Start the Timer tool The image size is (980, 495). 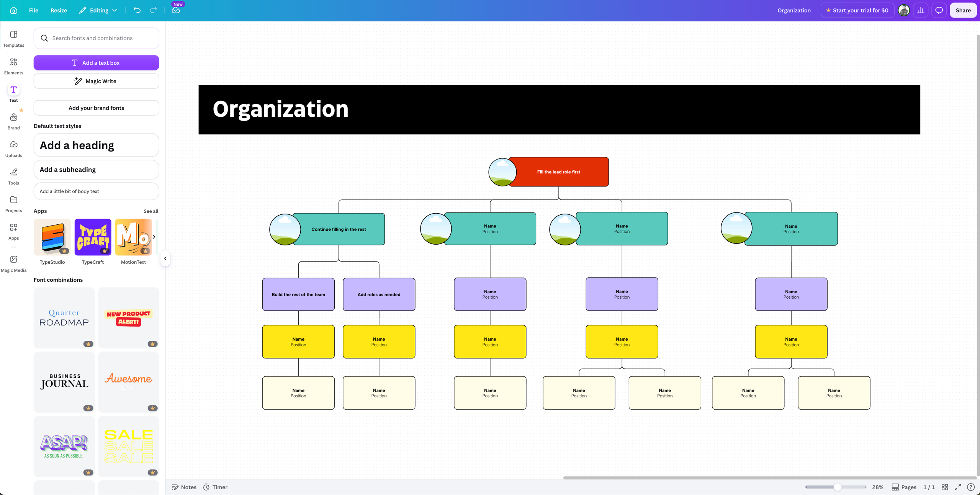tap(215, 487)
